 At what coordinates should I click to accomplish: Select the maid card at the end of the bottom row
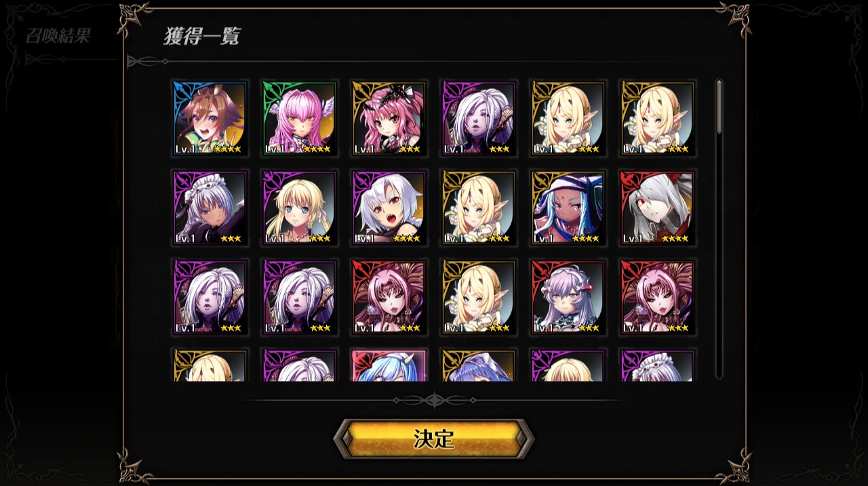(x=658, y=365)
